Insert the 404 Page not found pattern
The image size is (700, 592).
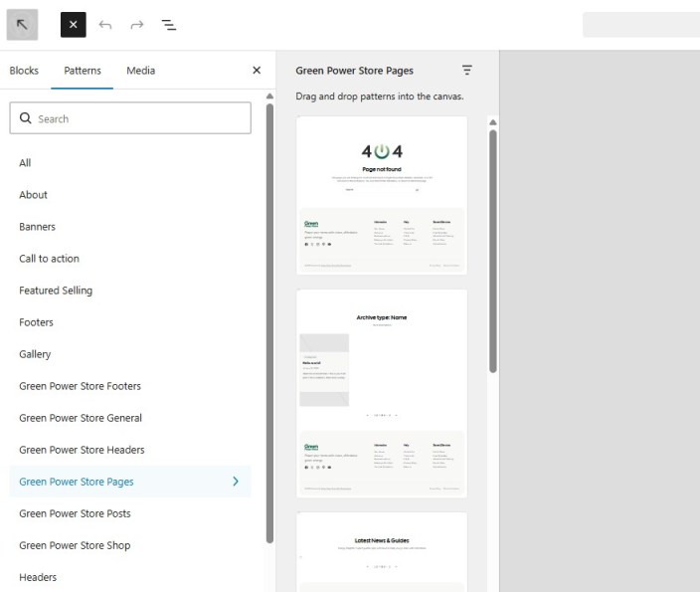[x=382, y=195]
